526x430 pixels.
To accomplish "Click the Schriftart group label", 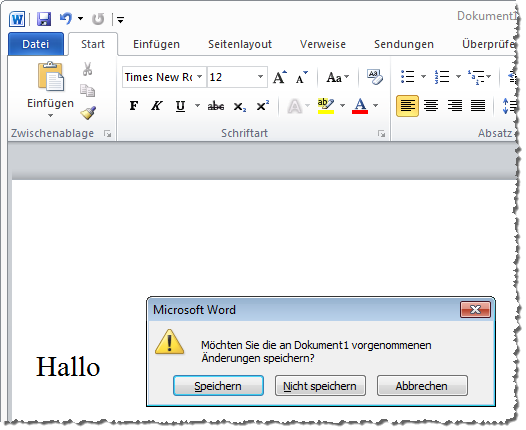I will [x=244, y=133].
